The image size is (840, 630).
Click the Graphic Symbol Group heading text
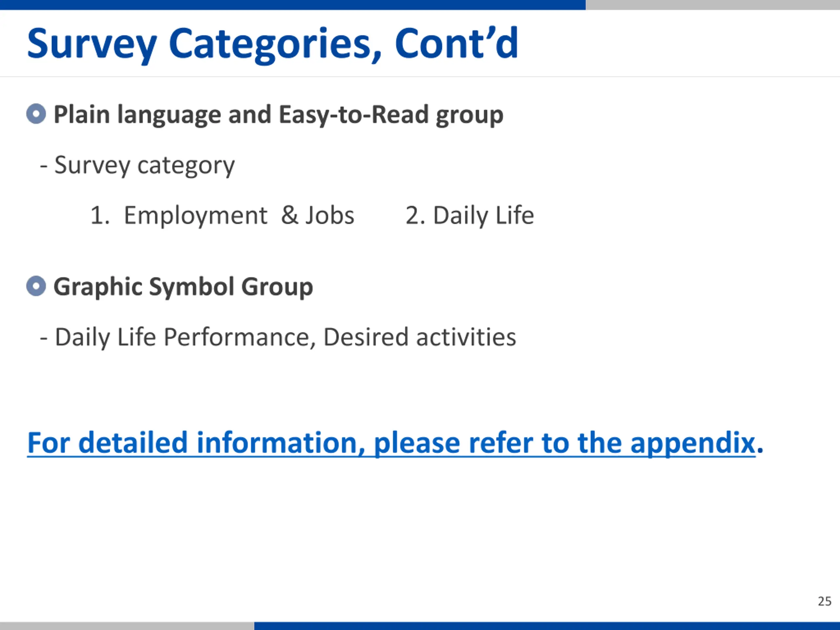[183, 286]
